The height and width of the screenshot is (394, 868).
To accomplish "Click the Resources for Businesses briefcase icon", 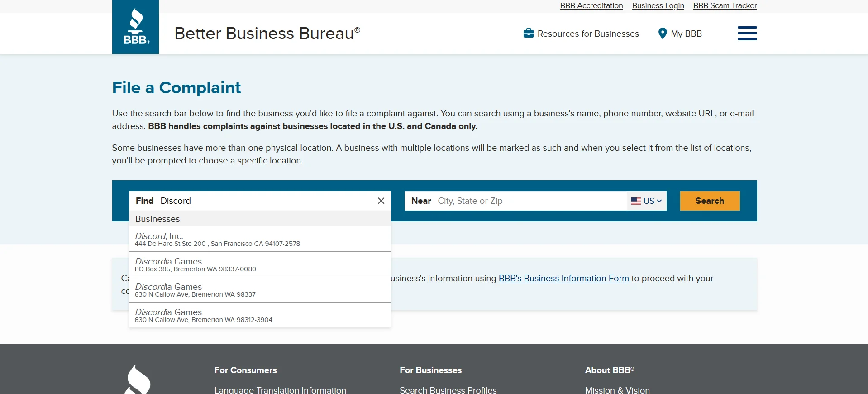I will (x=528, y=34).
